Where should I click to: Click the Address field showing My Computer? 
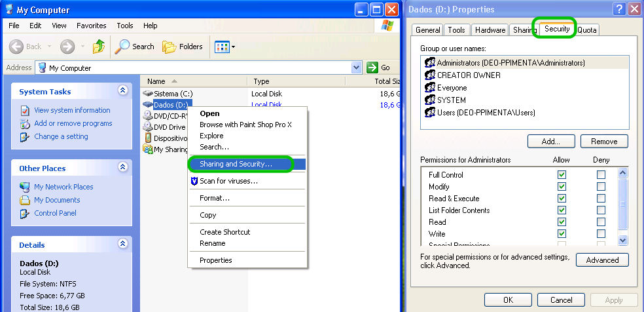(x=198, y=68)
